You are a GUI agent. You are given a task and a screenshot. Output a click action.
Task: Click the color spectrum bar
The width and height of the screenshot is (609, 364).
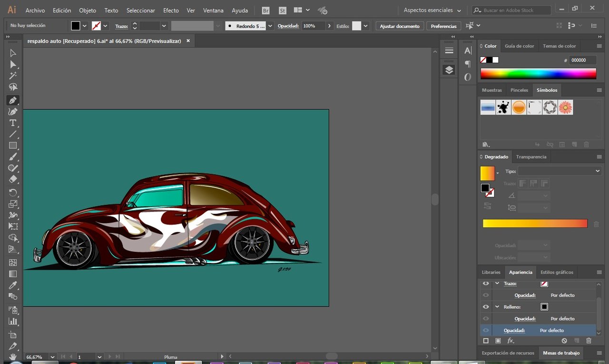[x=538, y=74]
